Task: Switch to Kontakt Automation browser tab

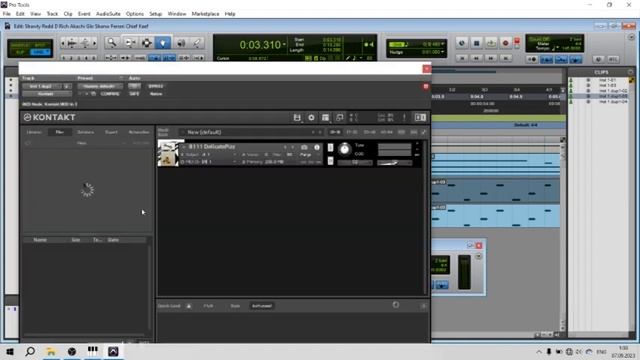Action: tap(139, 132)
